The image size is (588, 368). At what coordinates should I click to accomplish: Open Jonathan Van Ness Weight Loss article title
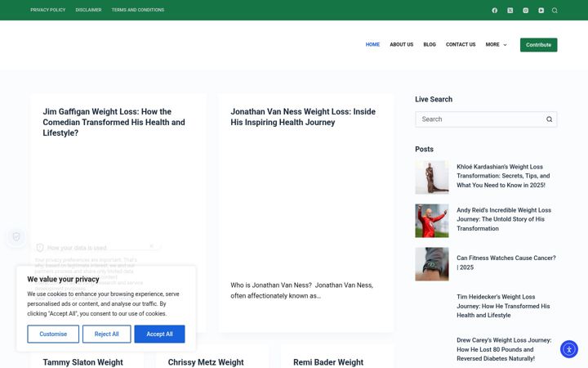click(x=303, y=117)
